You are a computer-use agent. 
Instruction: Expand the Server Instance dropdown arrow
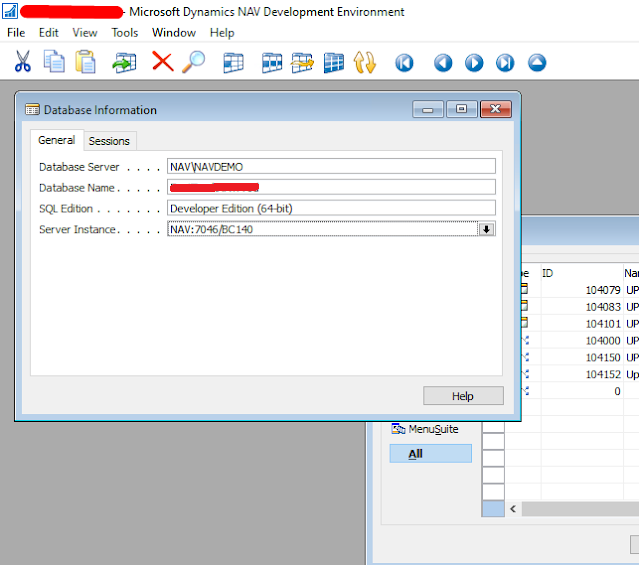pos(487,229)
